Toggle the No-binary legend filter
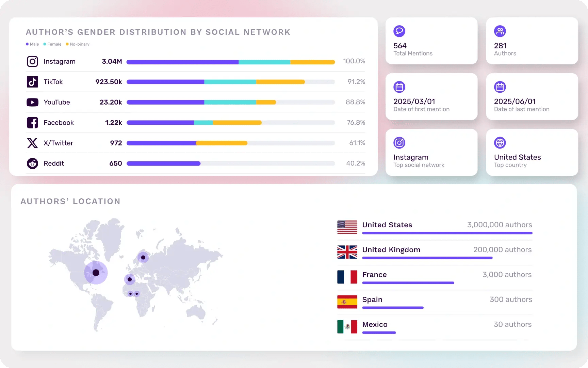 tap(77, 44)
